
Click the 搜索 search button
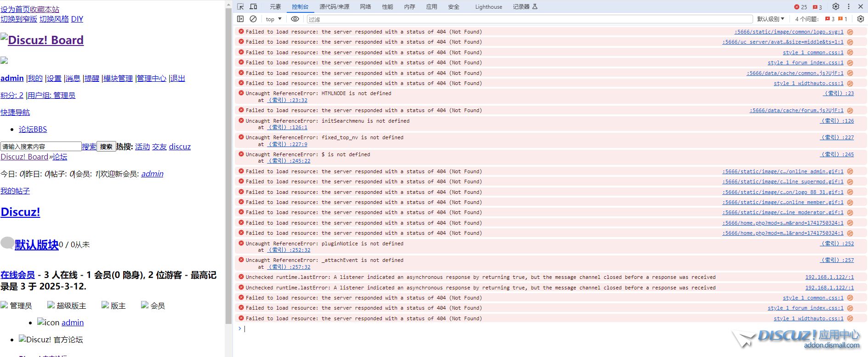pos(106,147)
